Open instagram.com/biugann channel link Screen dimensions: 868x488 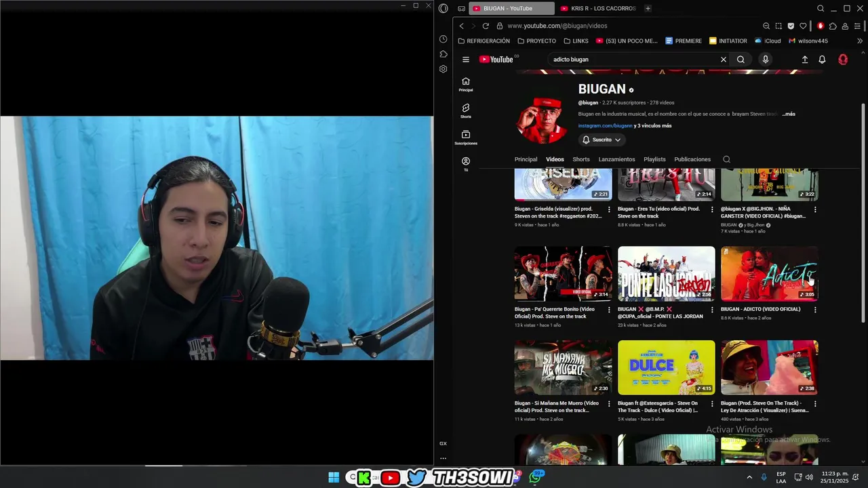[x=605, y=125]
